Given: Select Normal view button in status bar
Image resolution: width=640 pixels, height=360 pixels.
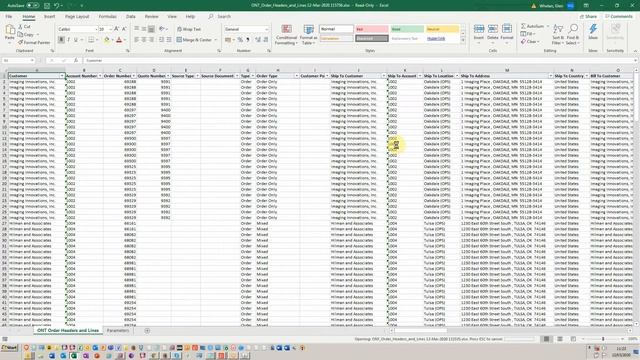Looking at the screenshot, I should (546, 339).
